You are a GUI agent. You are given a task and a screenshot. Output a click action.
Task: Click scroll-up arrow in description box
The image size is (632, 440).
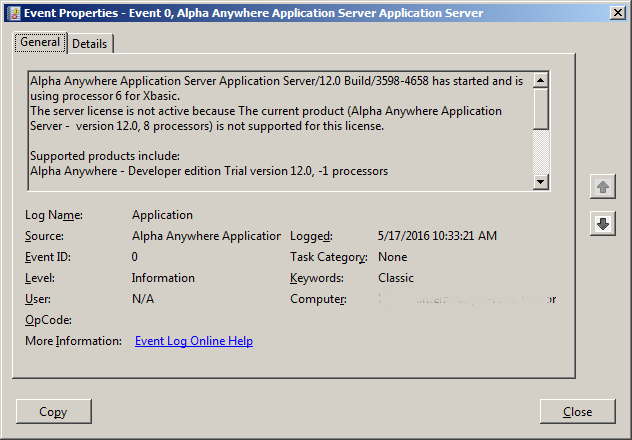tap(541, 80)
